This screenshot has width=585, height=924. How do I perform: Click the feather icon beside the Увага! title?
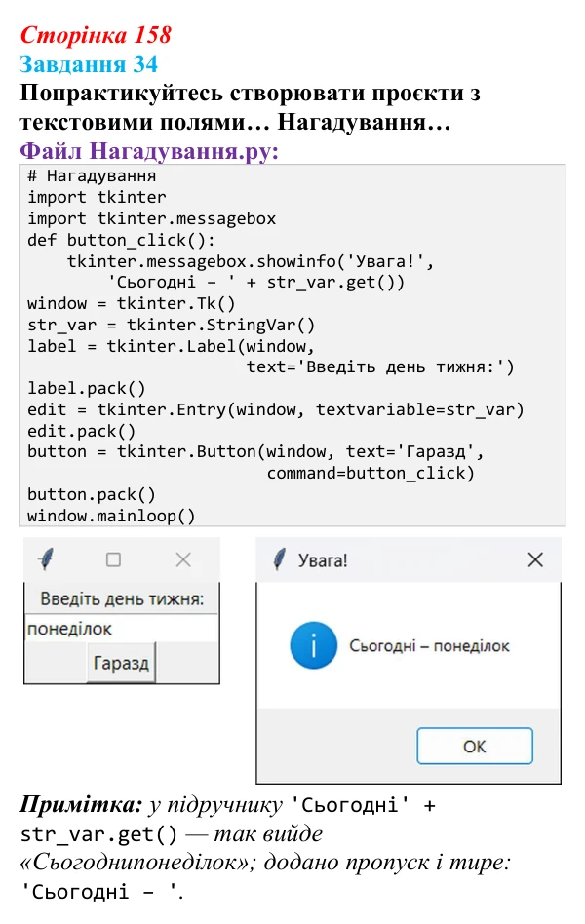tap(280, 559)
